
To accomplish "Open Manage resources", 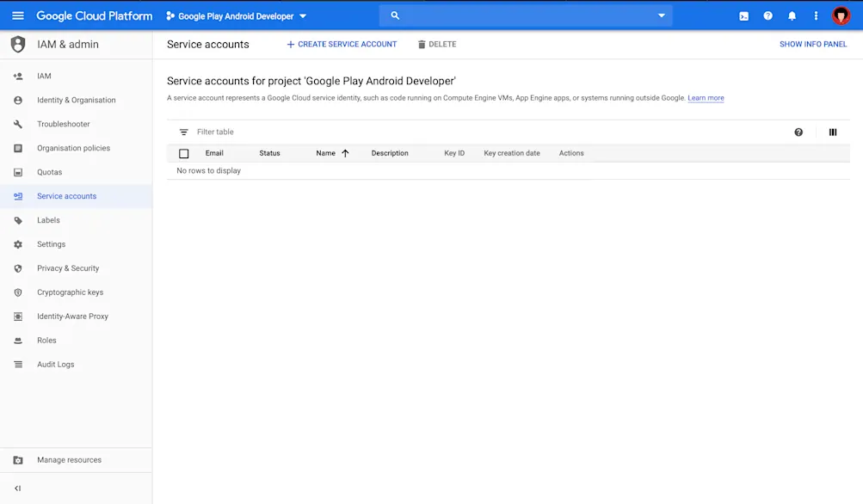I will click(70, 460).
